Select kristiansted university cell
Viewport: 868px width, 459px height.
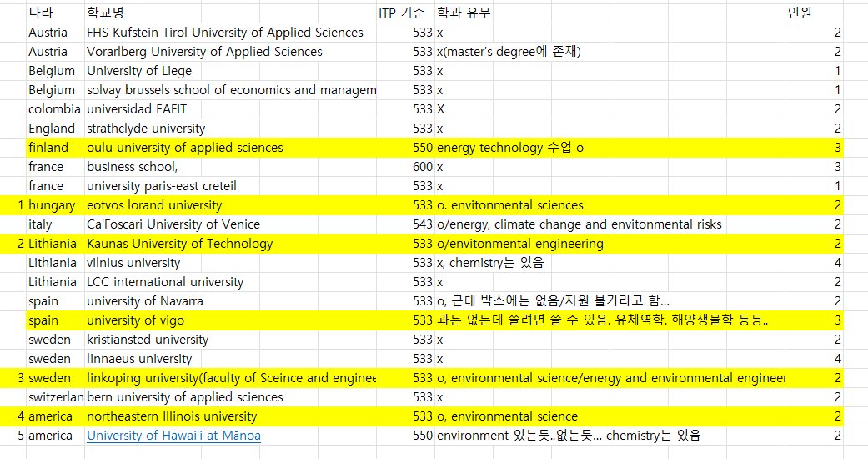pyautogui.click(x=148, y=340)
